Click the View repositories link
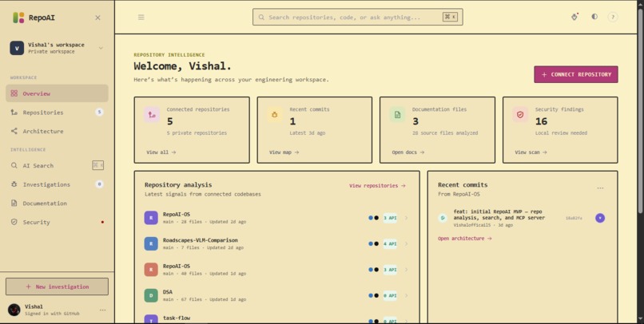 (x=377, y=186)
